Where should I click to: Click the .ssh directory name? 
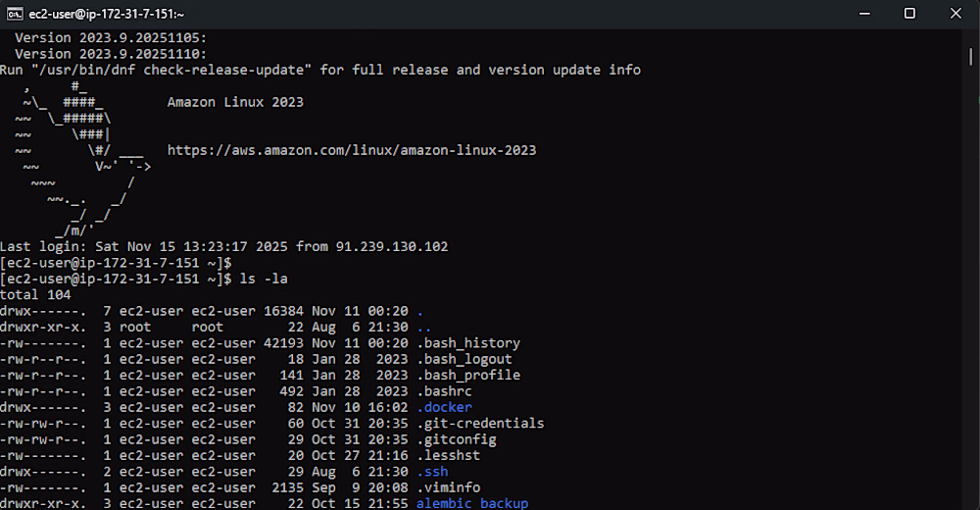[432, 472]
